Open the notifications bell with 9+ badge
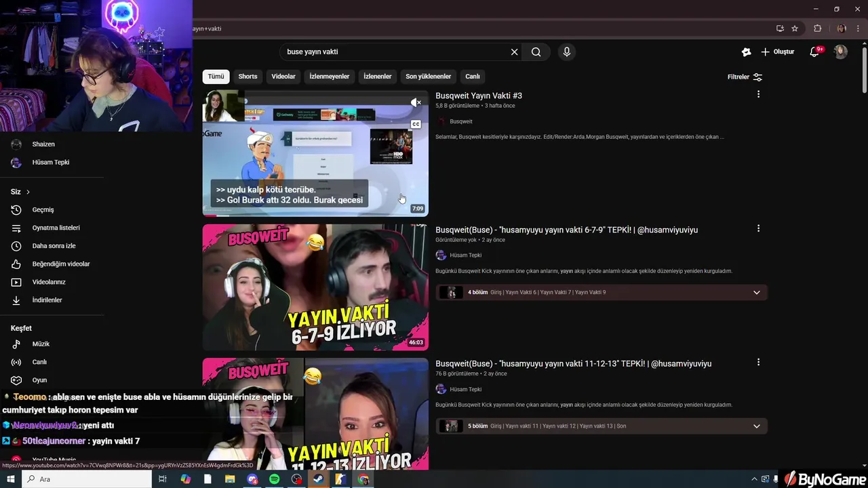This screenshot has width=868, height=488. click(816, 52)
